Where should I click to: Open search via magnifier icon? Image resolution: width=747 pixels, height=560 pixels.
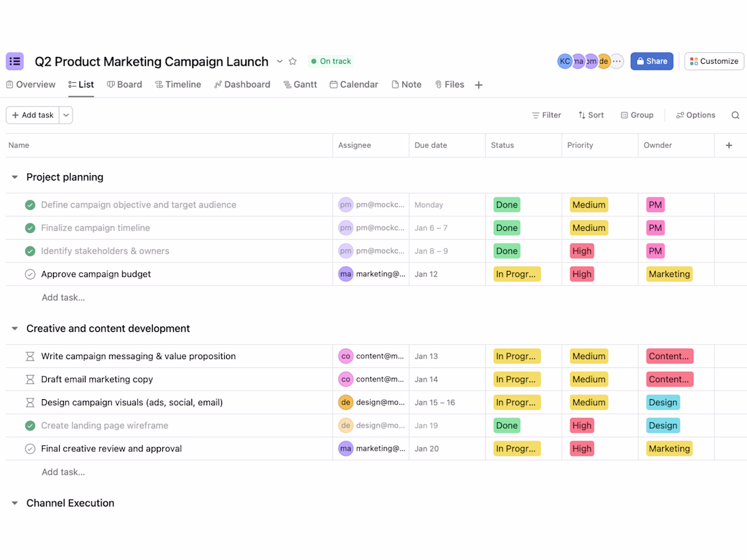pos(735,115)
